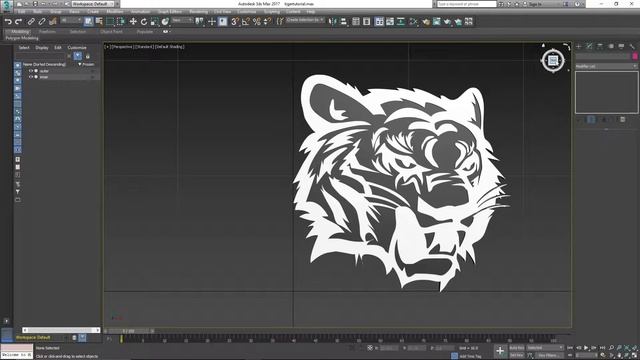This screenshot has height=360, width=640.
Task: Hide the inner object via eye icon
Action: click(31, 77)
